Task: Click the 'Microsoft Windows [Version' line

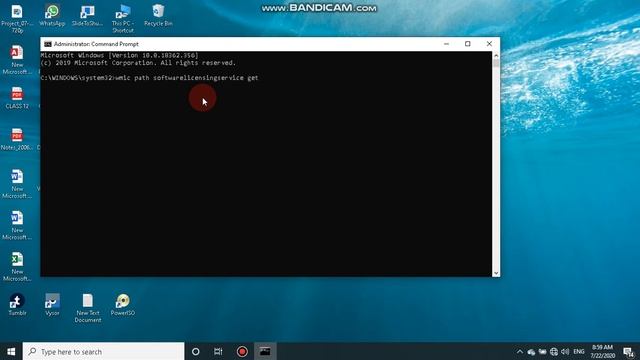Action: click(120, 55)
